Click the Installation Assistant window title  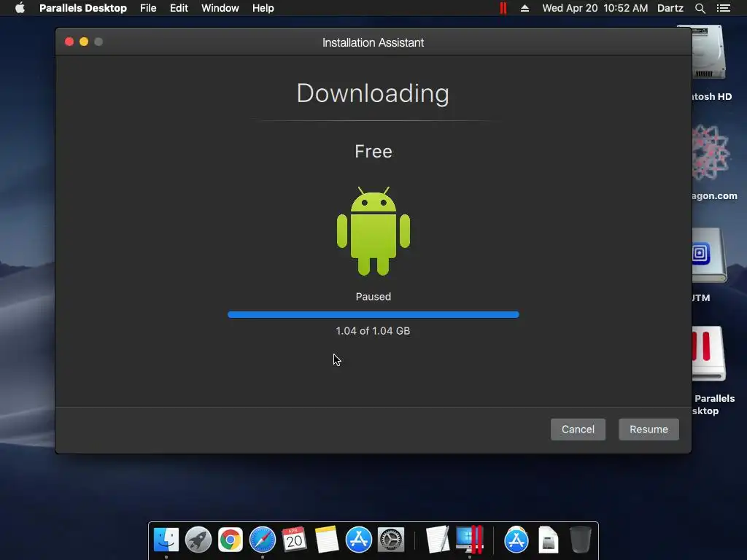pos(373,42)
